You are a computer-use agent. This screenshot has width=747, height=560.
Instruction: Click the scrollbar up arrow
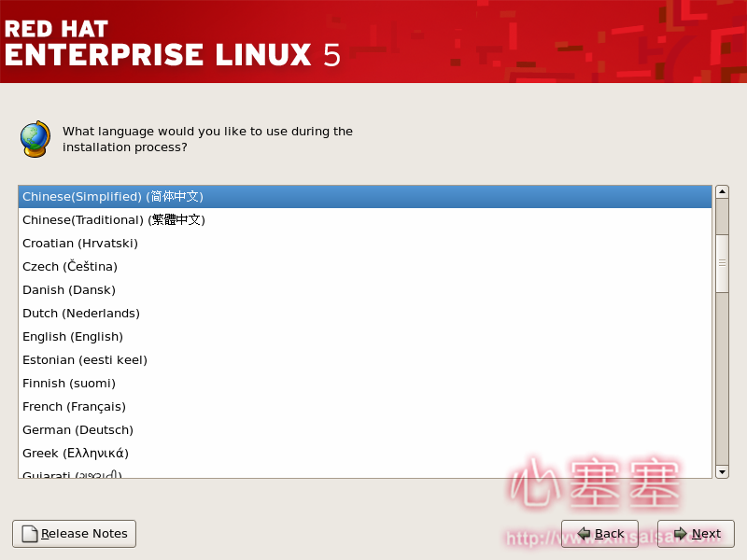click(x=722, y=192)
